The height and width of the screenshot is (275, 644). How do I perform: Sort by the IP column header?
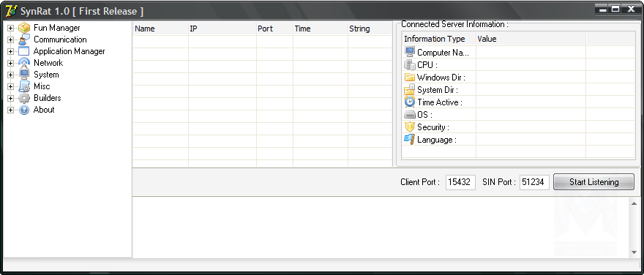222,29
